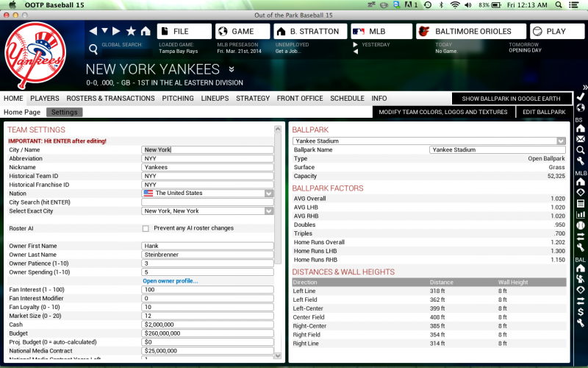Expand chevron next to New York Yankees title
The height and width of the screenshot is (368, 588).
pyautogui.click(x=232, y=70)
